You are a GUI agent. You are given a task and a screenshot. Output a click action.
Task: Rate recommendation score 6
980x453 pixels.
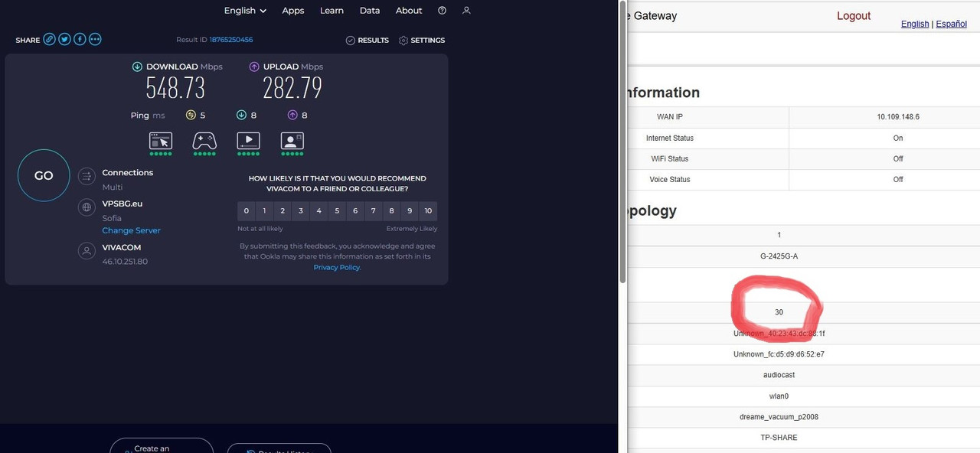pos(355,211)
